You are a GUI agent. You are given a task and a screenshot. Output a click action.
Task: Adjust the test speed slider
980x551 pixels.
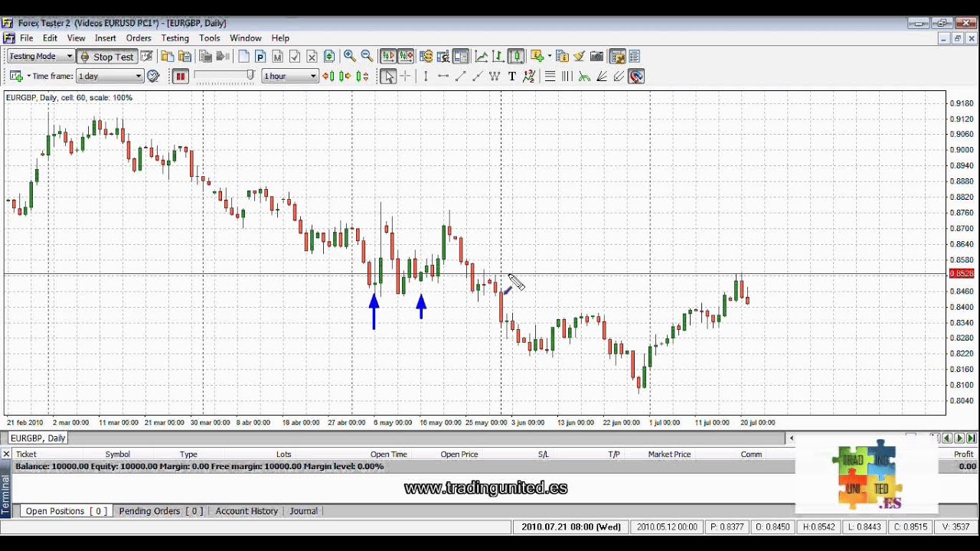pyautogui.click(x=225, y=76)
